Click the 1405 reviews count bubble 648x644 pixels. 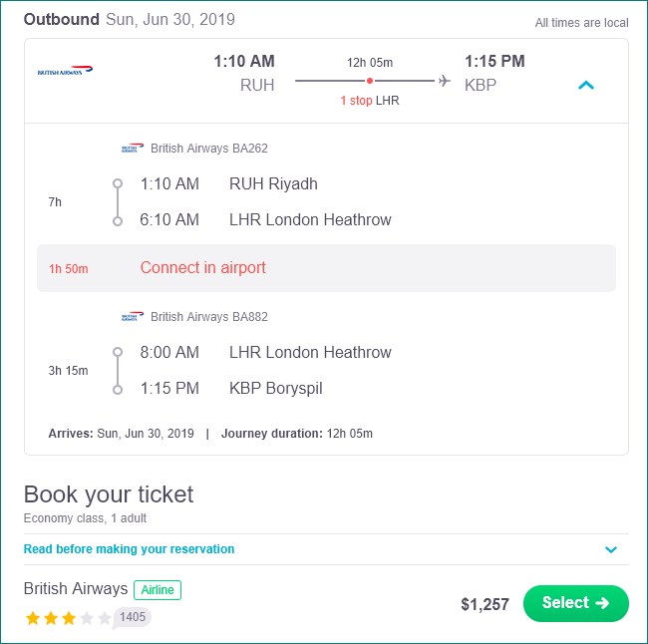coord(132,617)
